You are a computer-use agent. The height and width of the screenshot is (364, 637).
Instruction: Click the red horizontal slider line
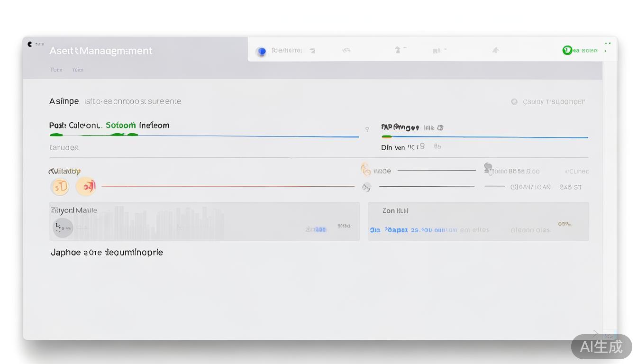pyautogui.click(x=227, y=186)
